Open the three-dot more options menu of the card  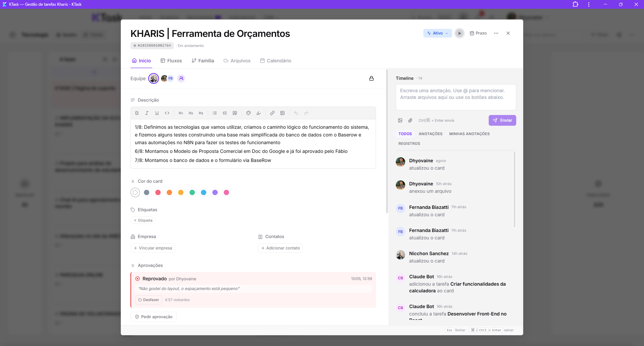pyautogui.click(x=496, y=33)
